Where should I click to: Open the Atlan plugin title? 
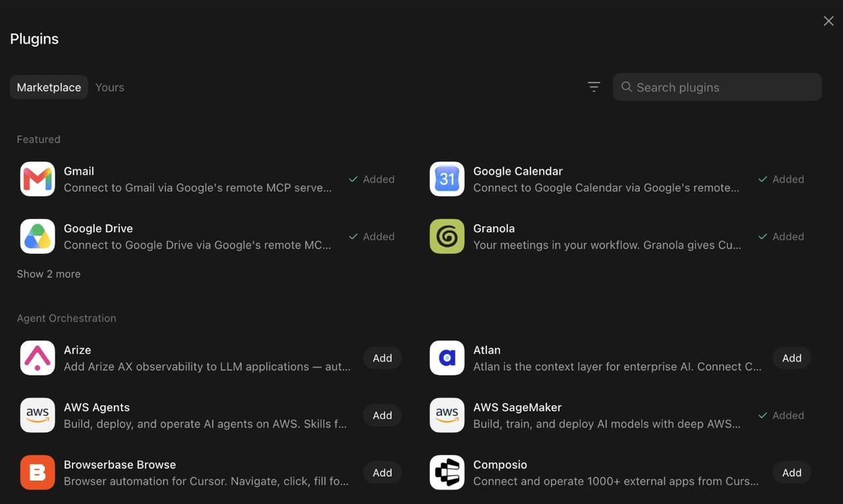487,350
